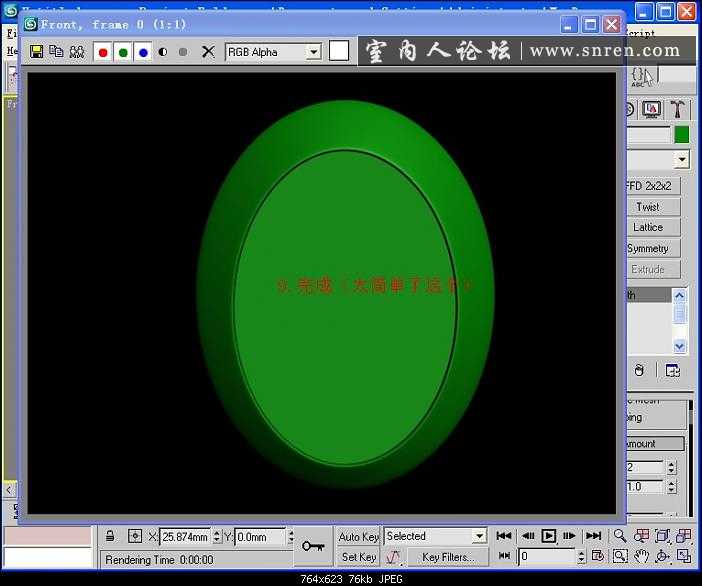Switch to the Display panel tab
702x586 pixels.
pyautogui.click(x=653, y=109)
